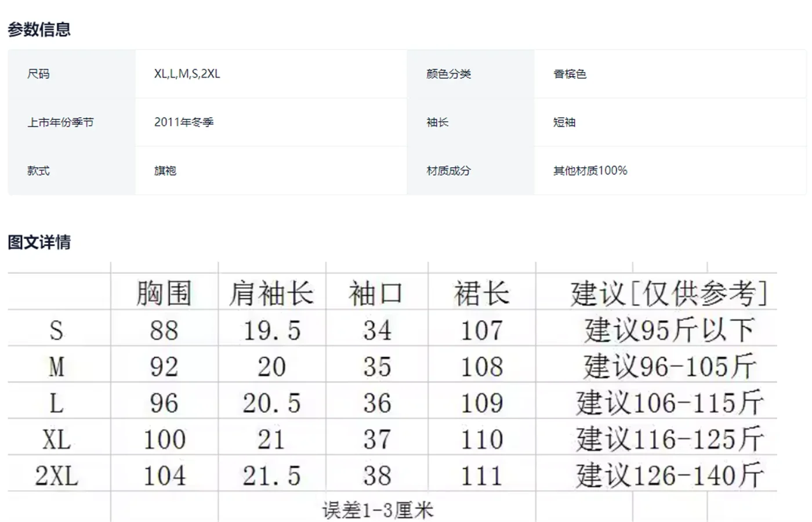812x522 pixels.
Task: Click bust value 92 in M row
Action: click(x=164, y=367)
